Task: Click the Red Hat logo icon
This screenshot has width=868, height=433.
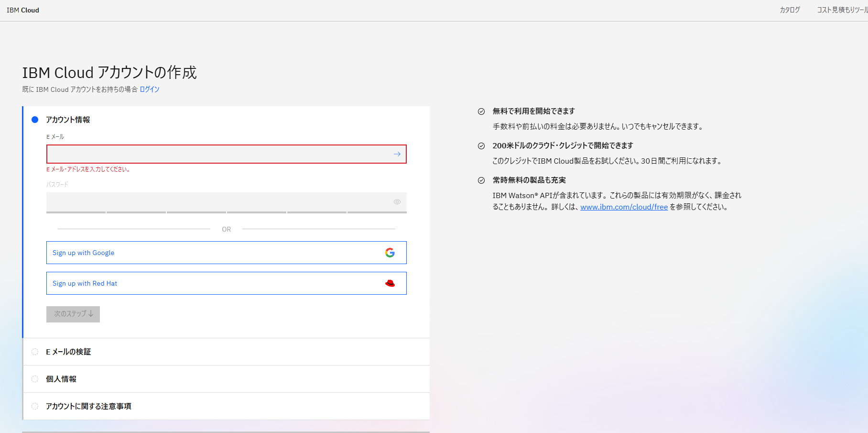Action: pyautogui.click(x=390, y=283)
